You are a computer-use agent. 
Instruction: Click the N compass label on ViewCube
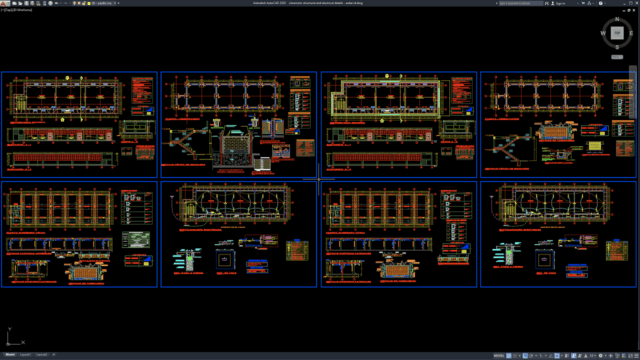tap(617, 19)
